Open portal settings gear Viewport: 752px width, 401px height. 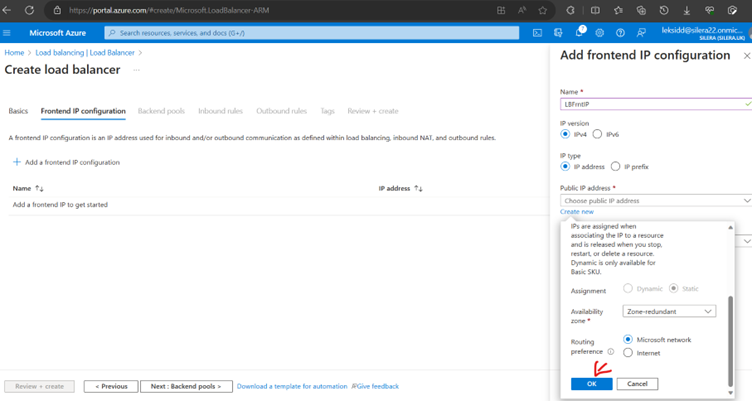[599, 33]
